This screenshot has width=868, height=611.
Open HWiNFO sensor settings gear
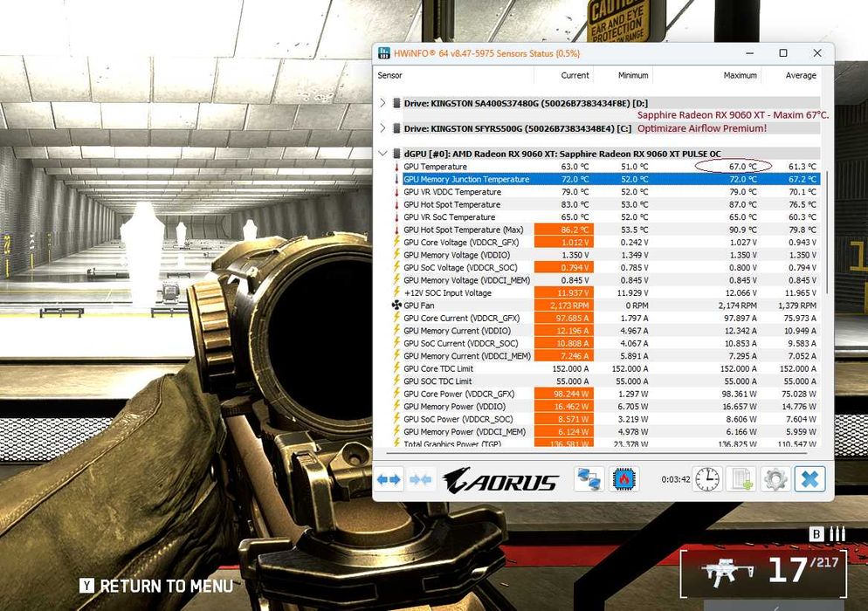coord(775,479)
